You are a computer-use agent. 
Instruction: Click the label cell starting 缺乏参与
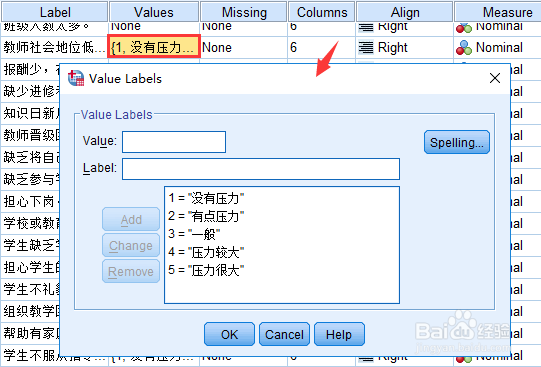point(30,179)
